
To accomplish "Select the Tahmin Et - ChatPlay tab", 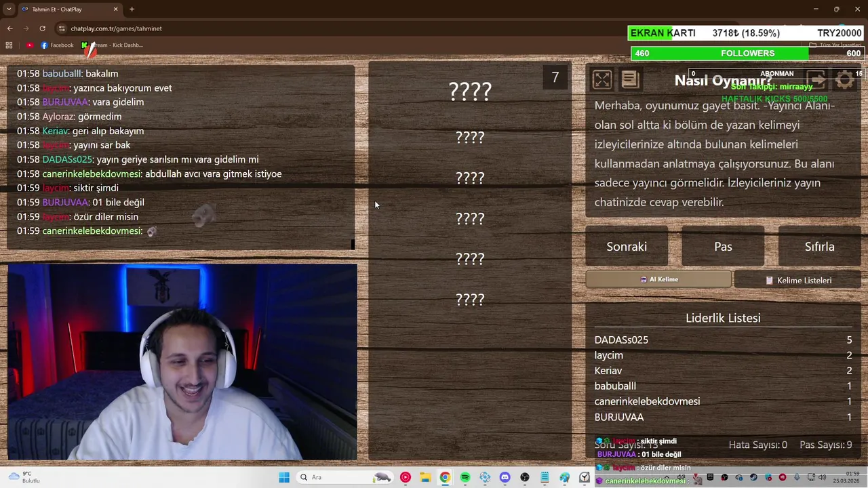I will [70, 9].
